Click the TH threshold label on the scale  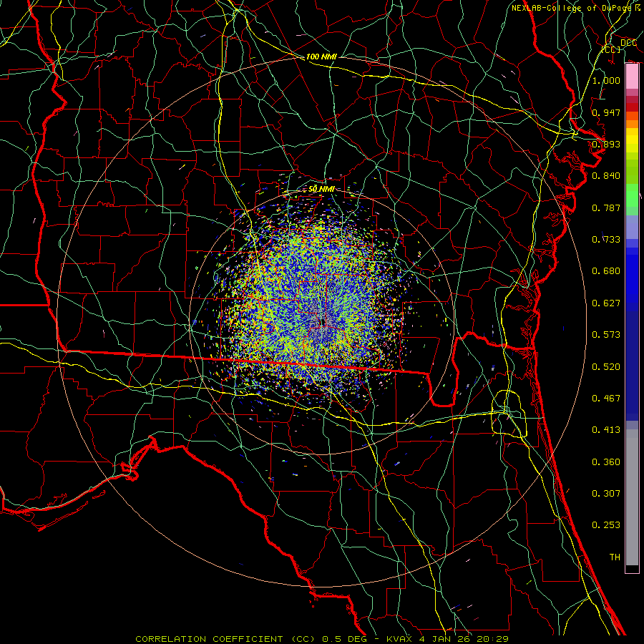coord(615,557)
